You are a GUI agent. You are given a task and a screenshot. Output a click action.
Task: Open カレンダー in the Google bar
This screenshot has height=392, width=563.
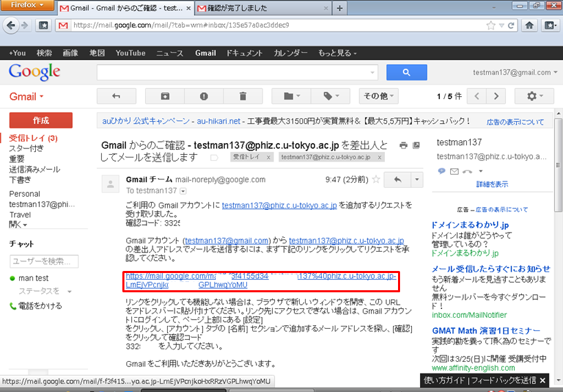pos(291,53)
